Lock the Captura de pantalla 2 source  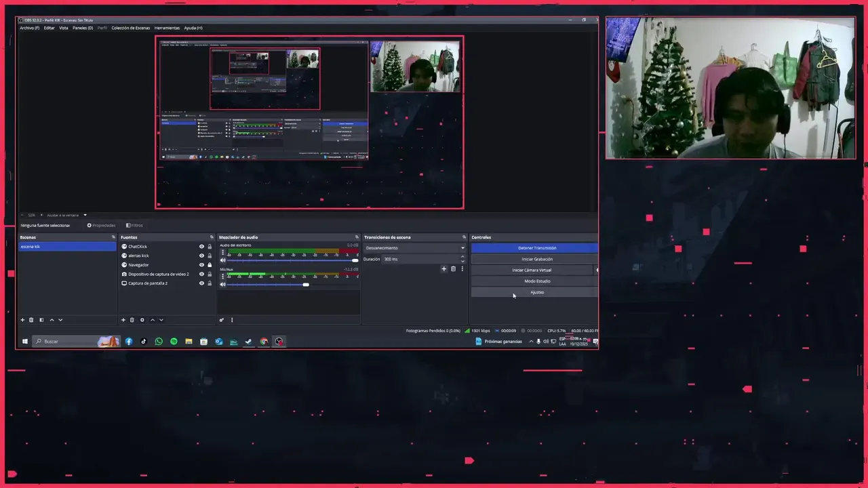[210, 283]
